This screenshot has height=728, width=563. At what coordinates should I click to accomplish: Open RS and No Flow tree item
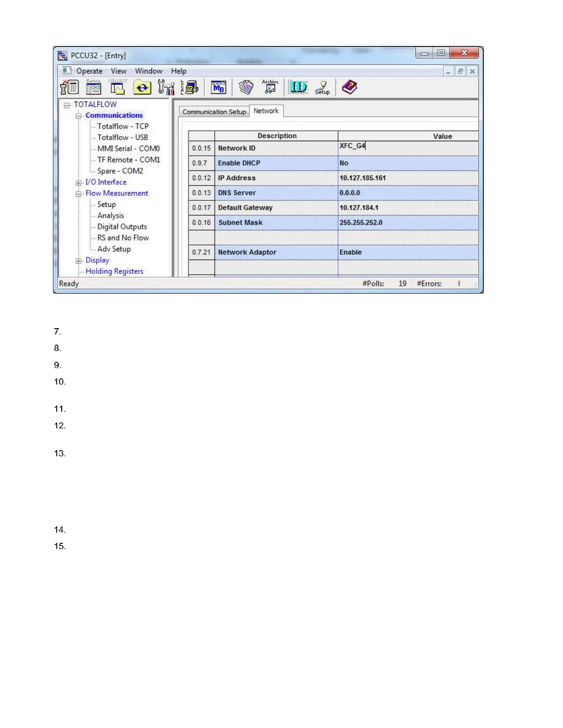tap(123, 238)
